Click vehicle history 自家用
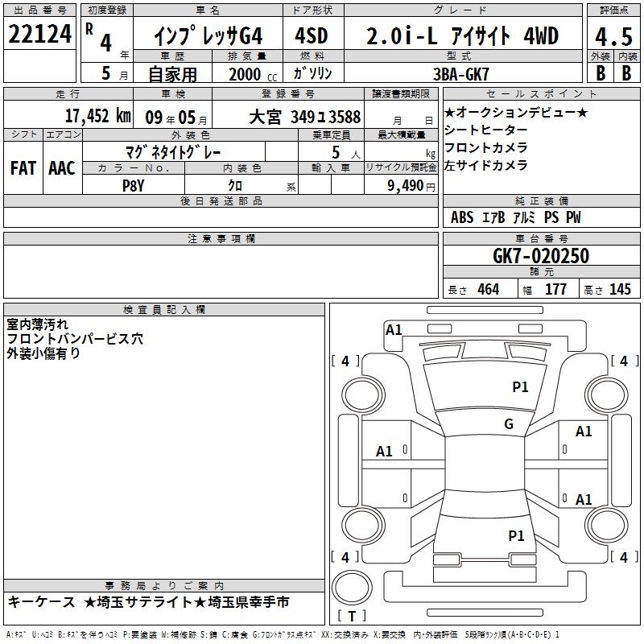The image size is (644, 644). pyautogui.click(x=172, y=74)
